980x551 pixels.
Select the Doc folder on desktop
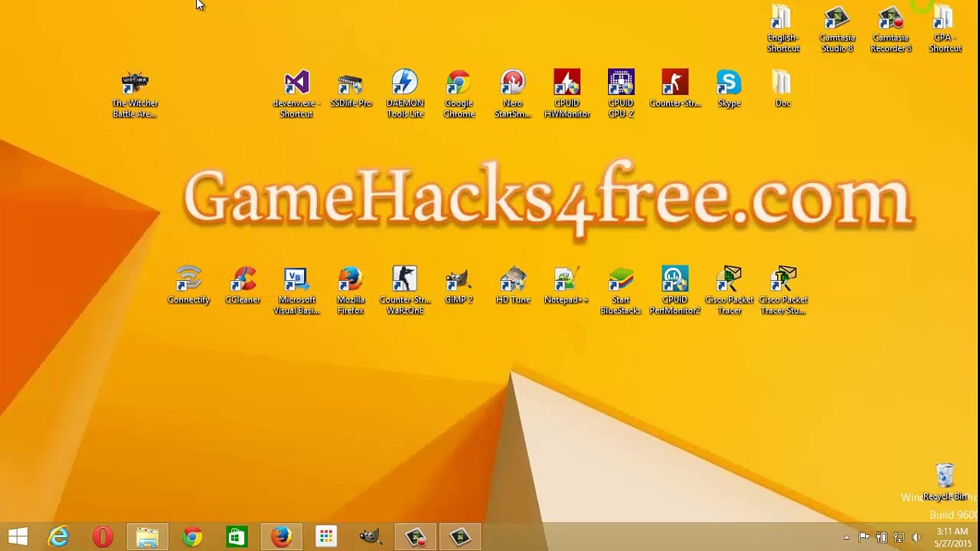(x=782, y=90)
